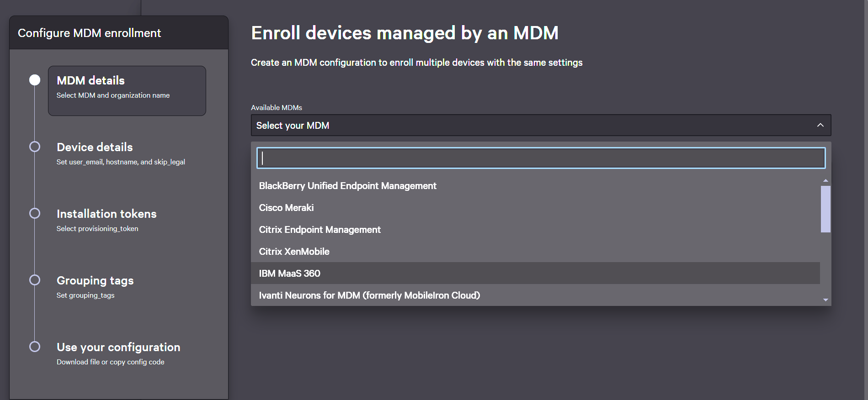Screen dimensions: 868x400
Task: Go to Use your configuration step
Action: pyautogui.click(x=118, y=354)
